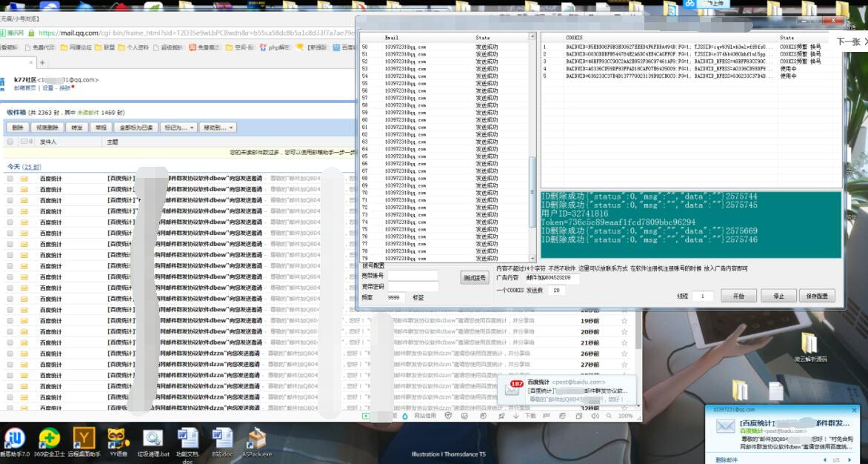Select the B站.doc desktop file
This screenshot has width=868, height=464.
pos(222,441)
